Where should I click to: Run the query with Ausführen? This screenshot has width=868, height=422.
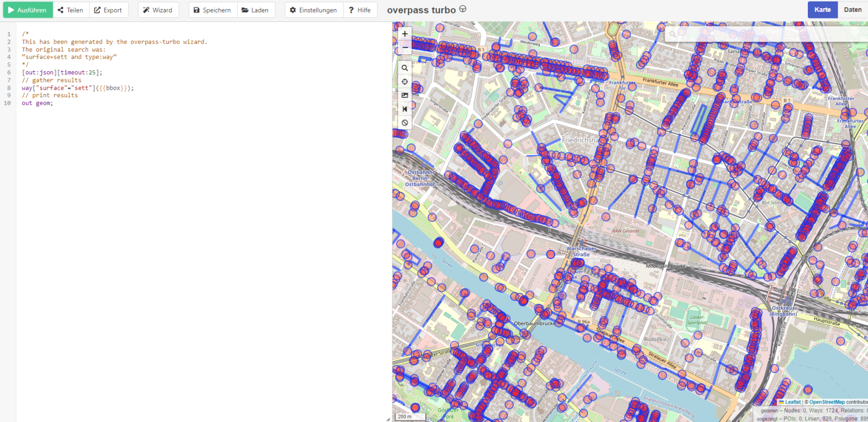pos(28,10)
